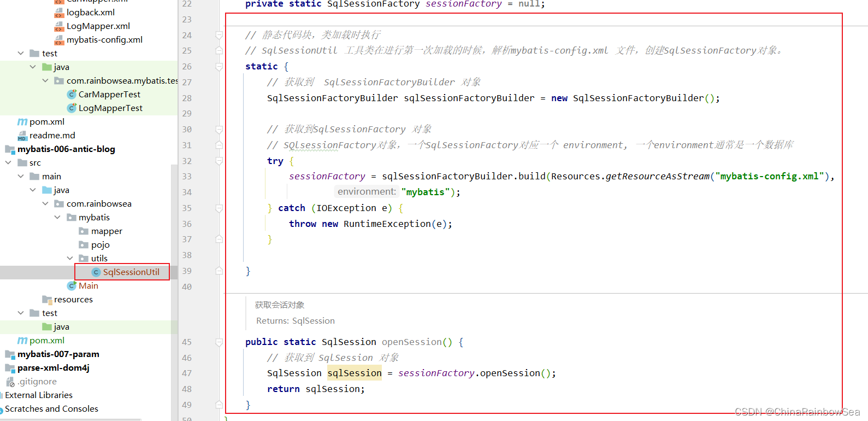This screenshot has width=868, height=421.
Task: Select the mybatis-006-antic-blog module
Action: point(66,149)
